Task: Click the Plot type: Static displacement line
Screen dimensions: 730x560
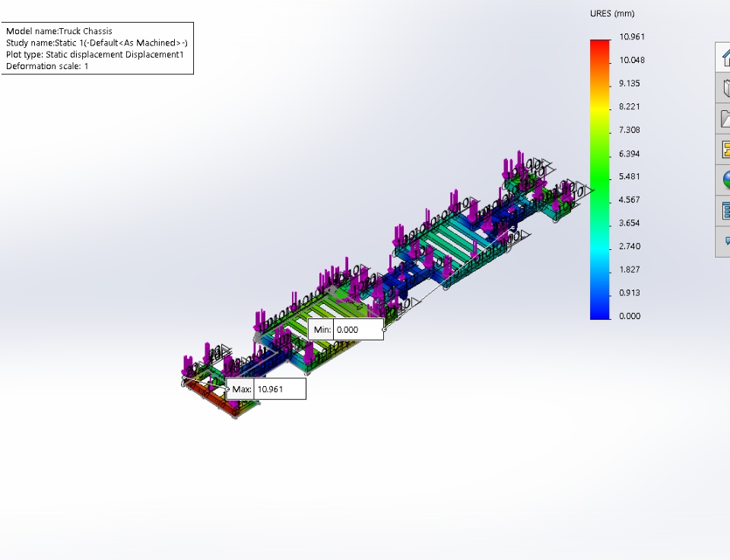Action: click(95, 55)
